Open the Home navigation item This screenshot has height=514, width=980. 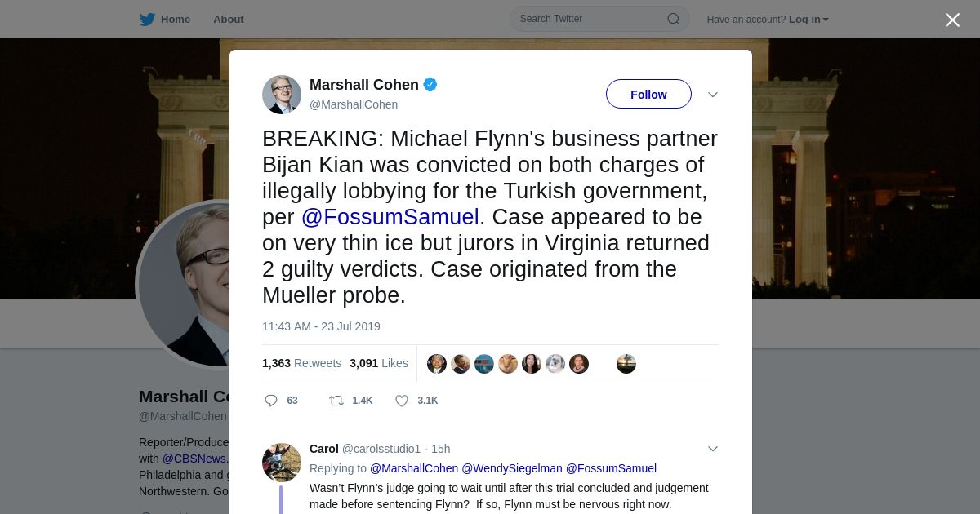[x=176, y=20]
